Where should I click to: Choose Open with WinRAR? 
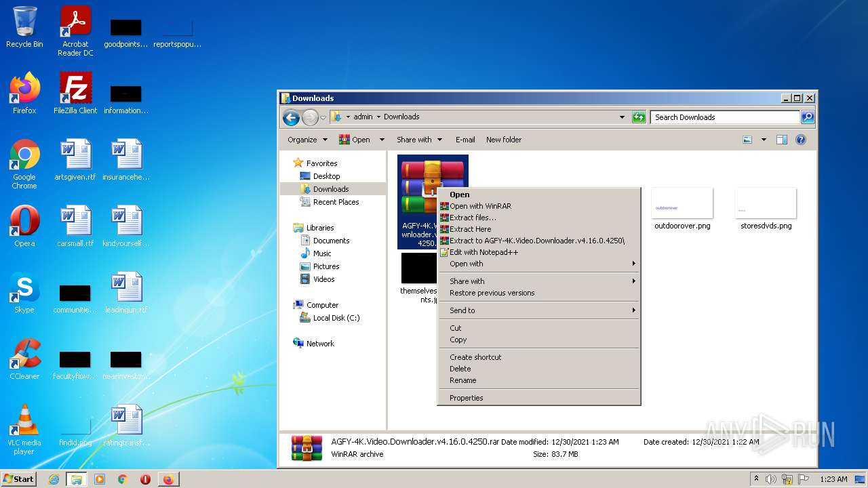539,206
